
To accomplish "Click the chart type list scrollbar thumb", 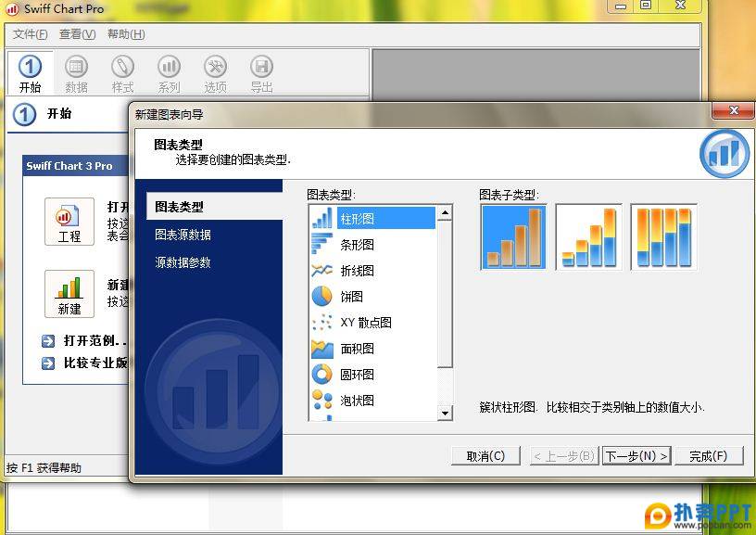I will (445, 293).
